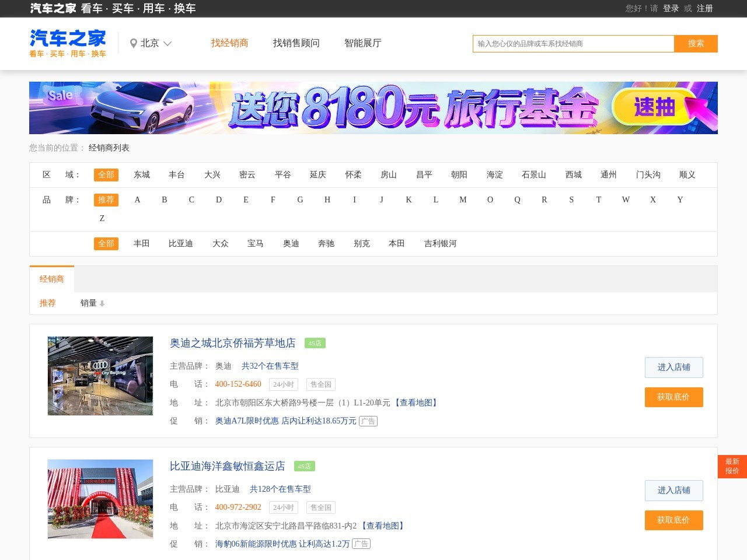Click the dealer search input field

tap(573, 43)
